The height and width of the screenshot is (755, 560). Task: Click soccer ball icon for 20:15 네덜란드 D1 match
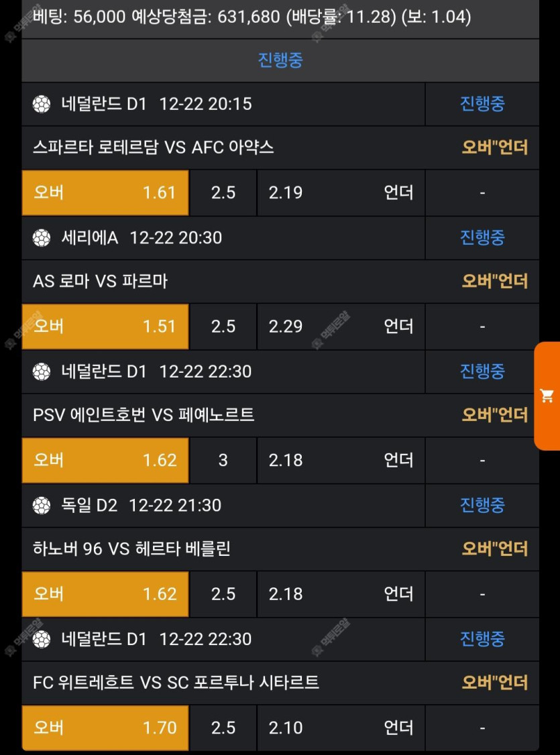tap(42, 104)
